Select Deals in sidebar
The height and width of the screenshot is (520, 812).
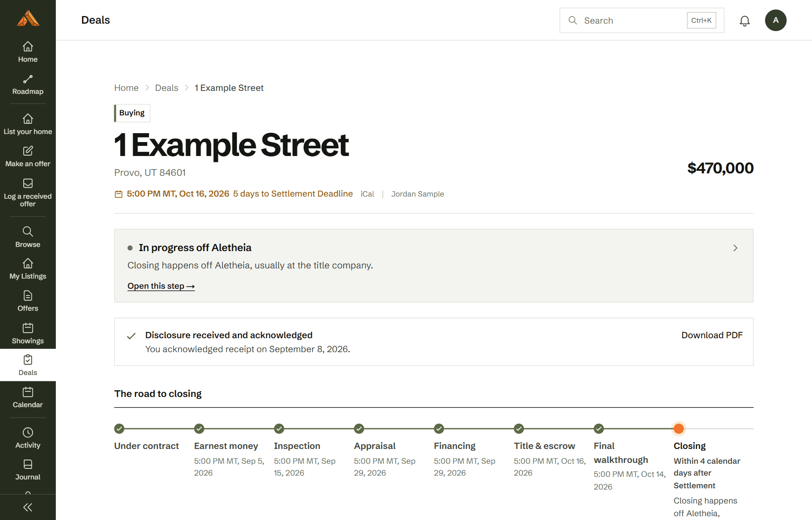28,365
